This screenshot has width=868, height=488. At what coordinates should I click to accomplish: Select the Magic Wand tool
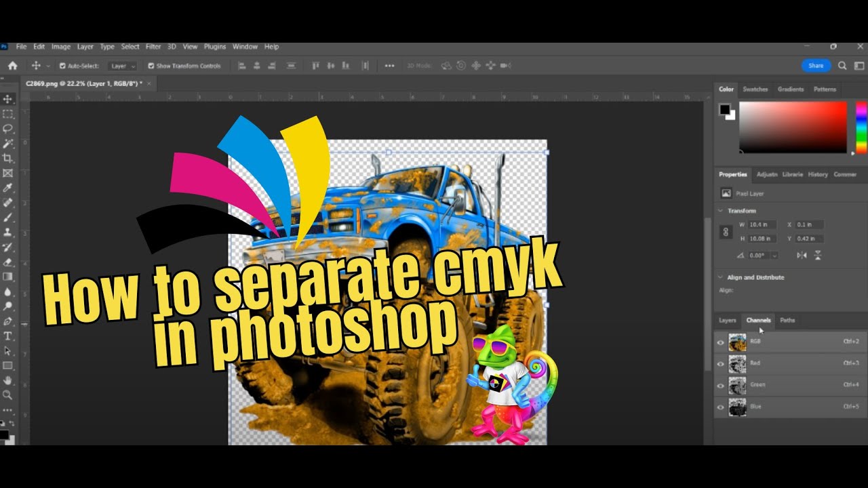click(x=8, y=143)
